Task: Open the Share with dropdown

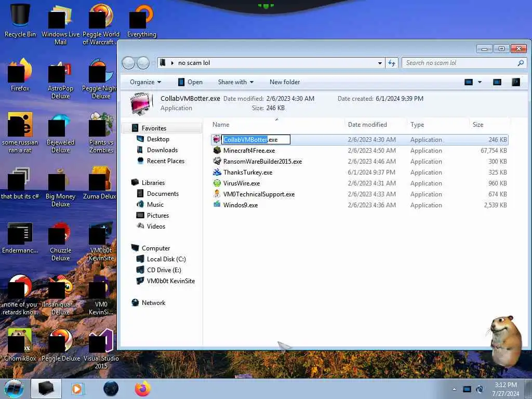Action: coord(236,82)
